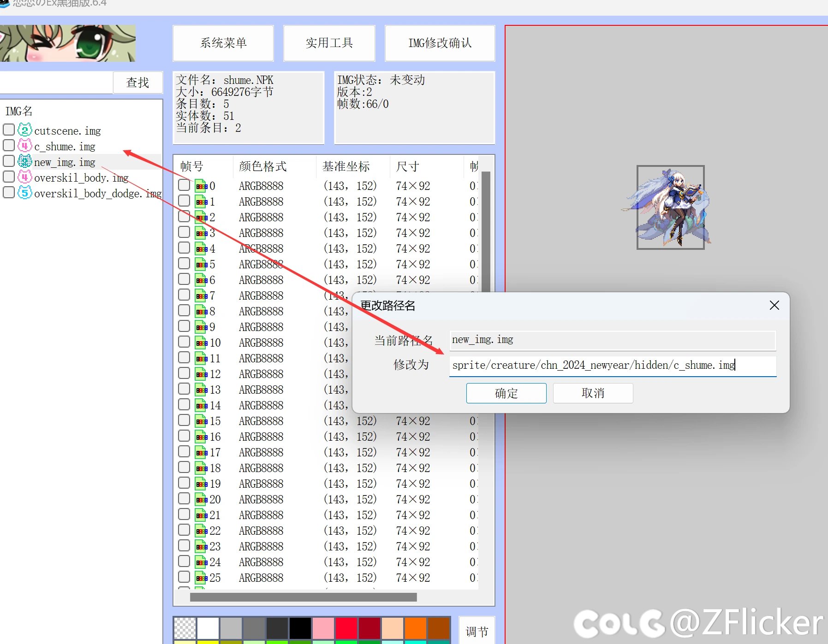Click the frame 20 image icon
The image size is (828, 644).
pyautogui.click(x=201, y=499)
